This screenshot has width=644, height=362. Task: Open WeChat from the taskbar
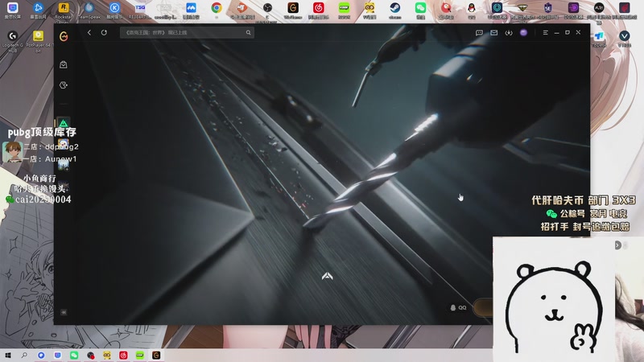tap(74, 355)
